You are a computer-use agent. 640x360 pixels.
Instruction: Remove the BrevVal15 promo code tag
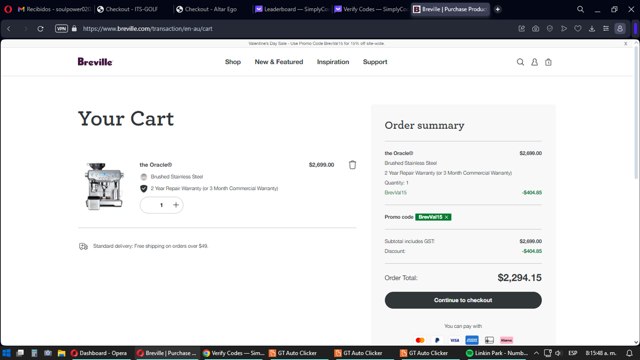[x=447, y=217]
